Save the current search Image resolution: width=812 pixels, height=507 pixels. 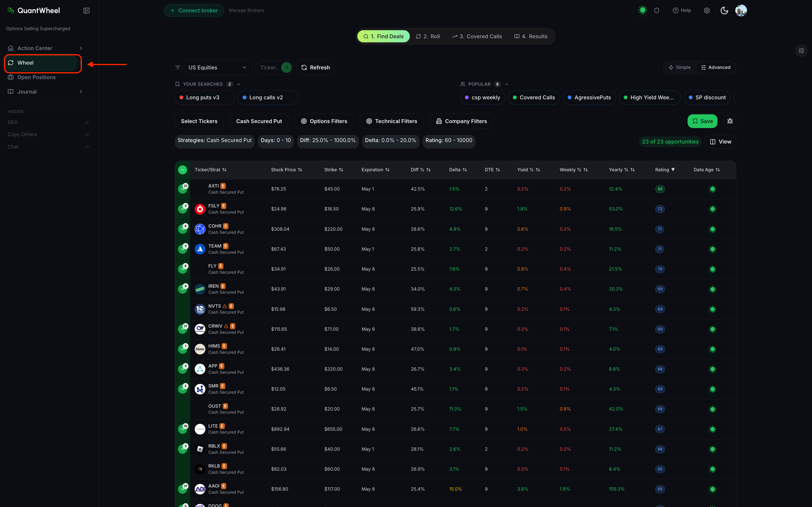click(x=702, y=121)
